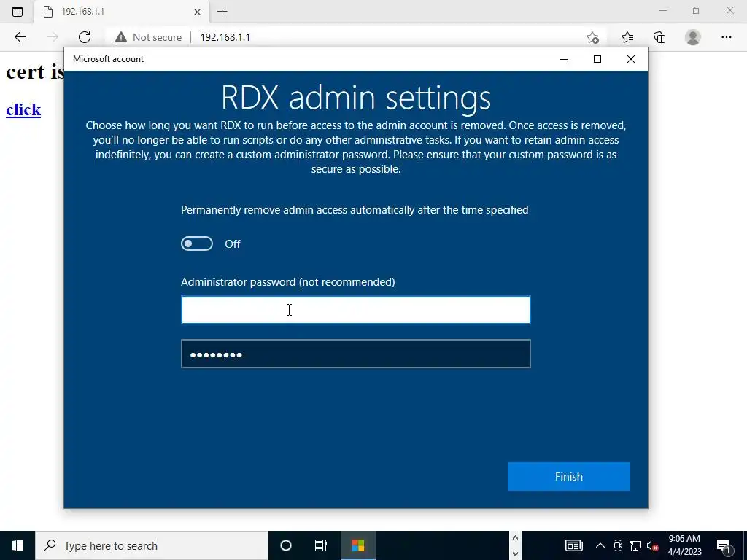Maximize the Microsoft account dialog
Viewport: 747px width, 560px height.
[x=597, y=59]
